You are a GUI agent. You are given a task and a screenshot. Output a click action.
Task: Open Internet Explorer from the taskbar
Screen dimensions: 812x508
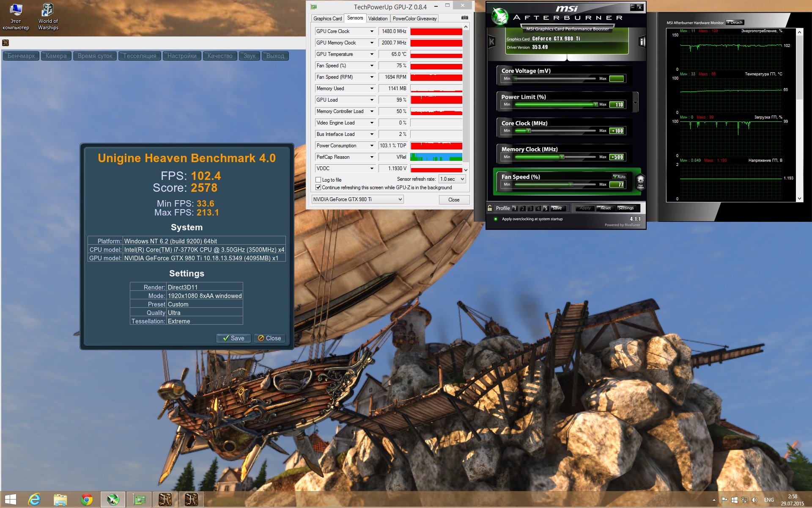tap(34, 500)
